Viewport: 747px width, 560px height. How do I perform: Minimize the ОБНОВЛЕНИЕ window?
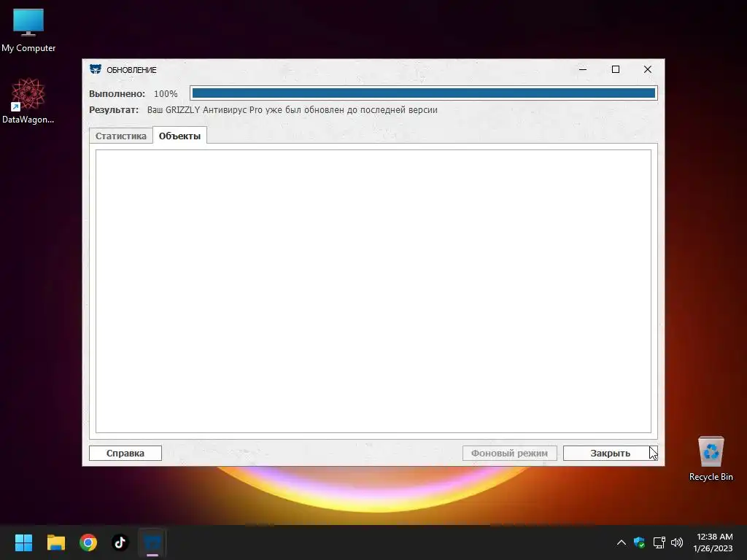point(583,69)
